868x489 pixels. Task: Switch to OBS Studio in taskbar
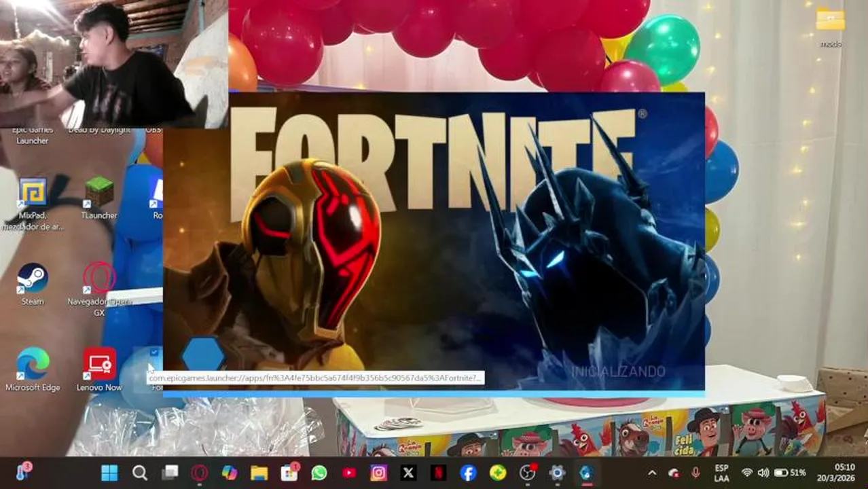point(528,473)
